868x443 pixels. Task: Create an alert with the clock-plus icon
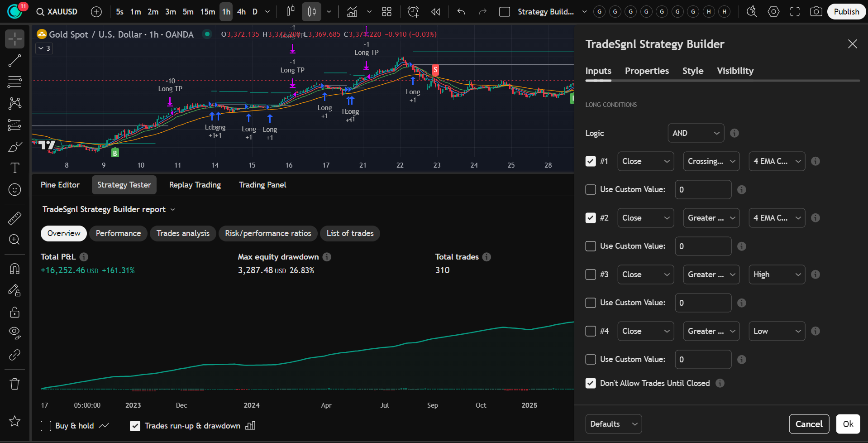click(413, 12)
